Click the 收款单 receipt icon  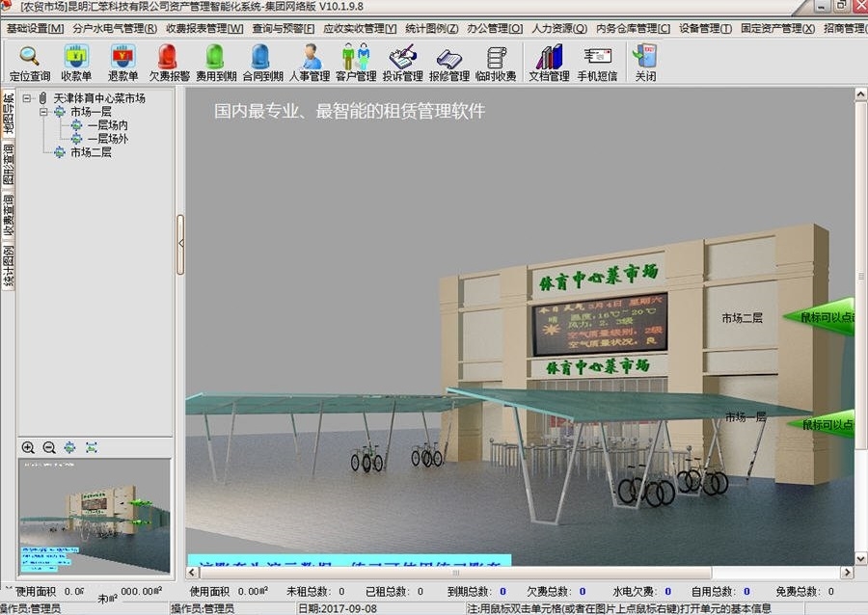(x=76, y=58)
